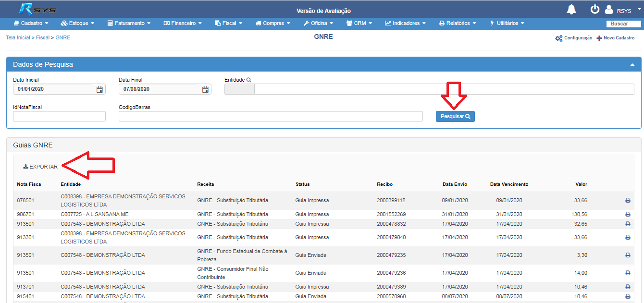644x303 pixels.
Task: Click the value "14,00"
Action: click(x=581, y=273)
